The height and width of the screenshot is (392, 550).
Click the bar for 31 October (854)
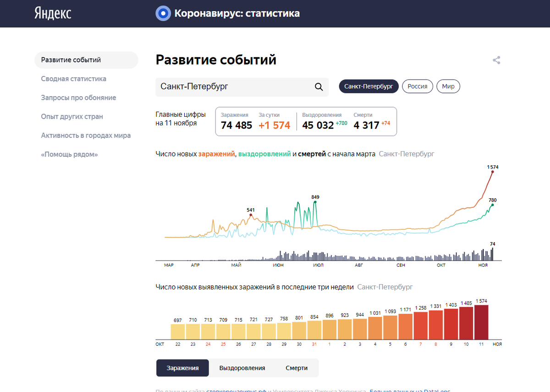(x=314, y=329)
